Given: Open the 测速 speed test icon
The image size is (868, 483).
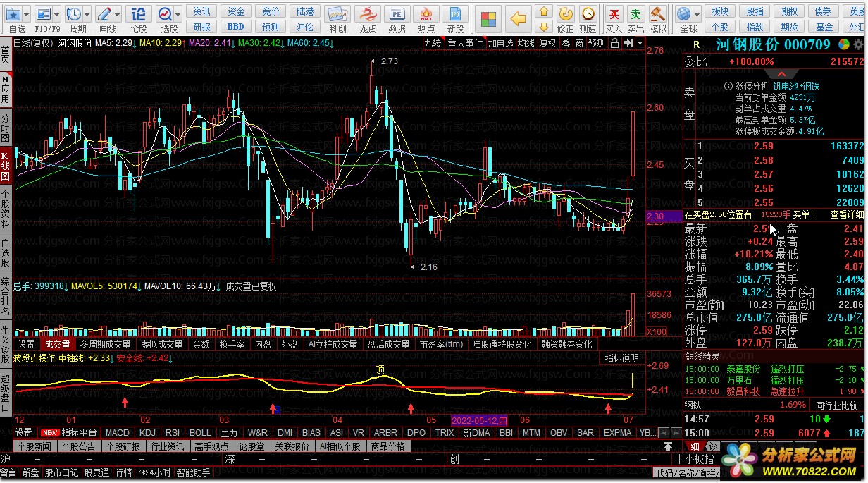Looking at the screenshot, I should (588, 13).
